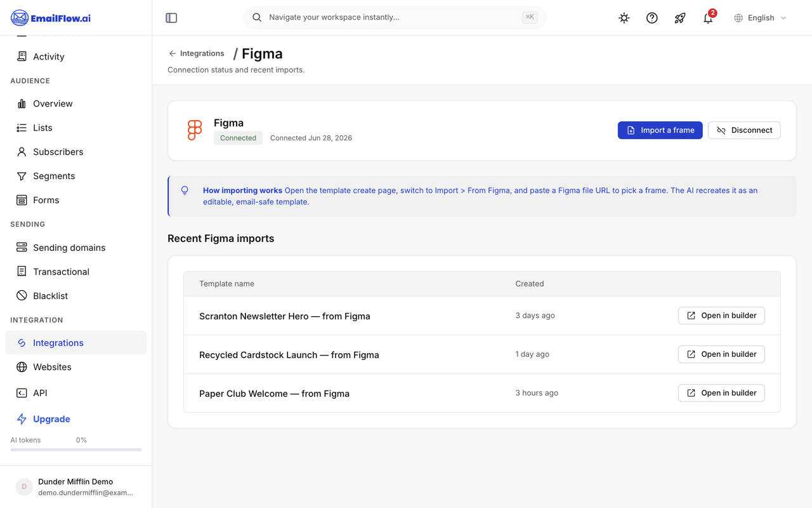This screenshot has width=812, height=508.
Task: Focus the workspace search field
Action: pyautogui.click(x=395, y=17)
